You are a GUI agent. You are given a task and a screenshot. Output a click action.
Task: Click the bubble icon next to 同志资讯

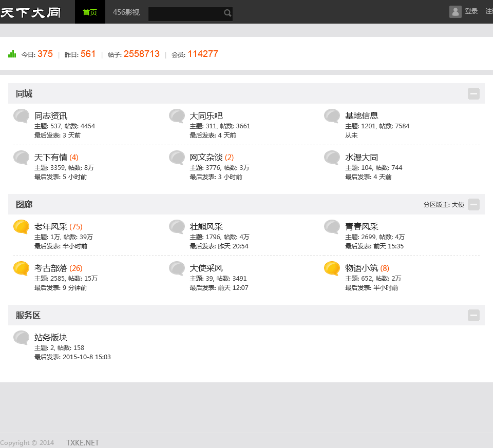21,116
